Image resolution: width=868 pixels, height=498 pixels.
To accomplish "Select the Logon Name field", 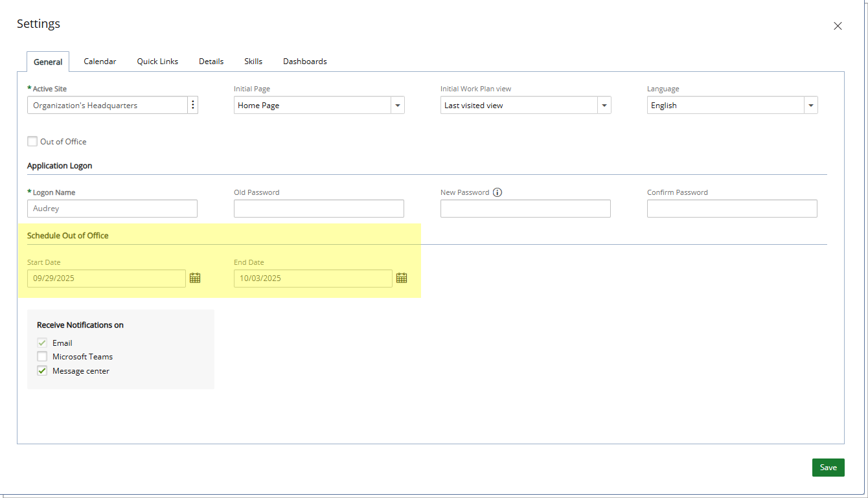I will tap(111, 208).
